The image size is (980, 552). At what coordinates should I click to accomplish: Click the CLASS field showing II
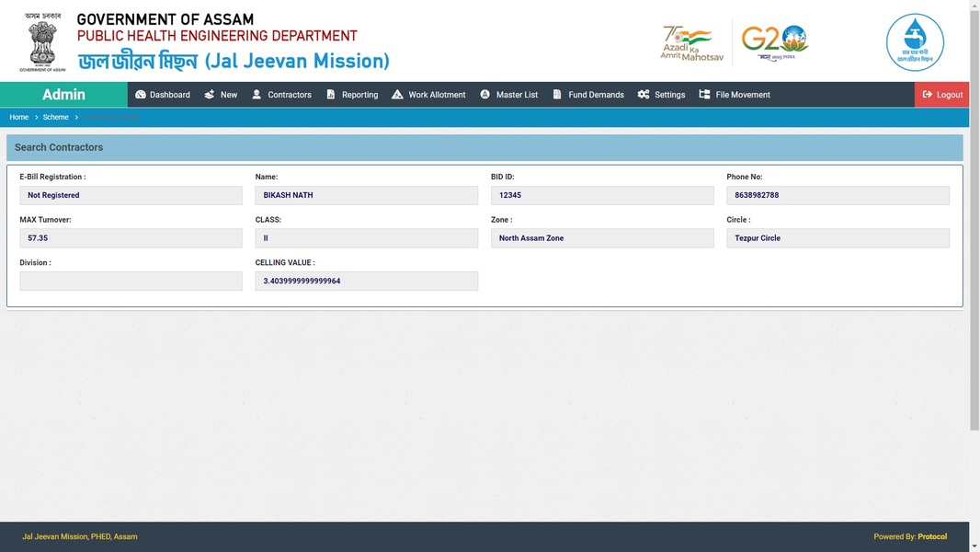tap(366, 238)
